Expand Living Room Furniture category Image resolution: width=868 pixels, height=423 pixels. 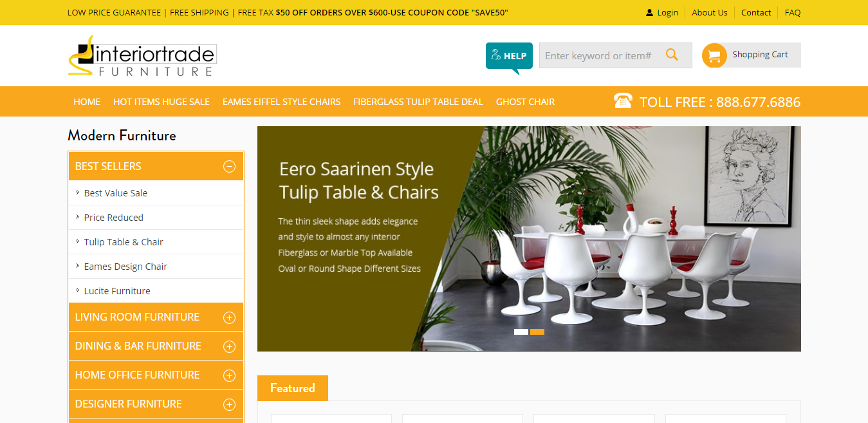coord(229,317)
